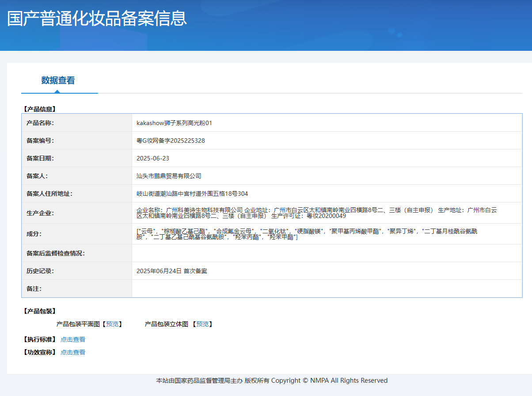Click the 备案人 row label
Screen dimensions: 532x396
click(37, 176)
